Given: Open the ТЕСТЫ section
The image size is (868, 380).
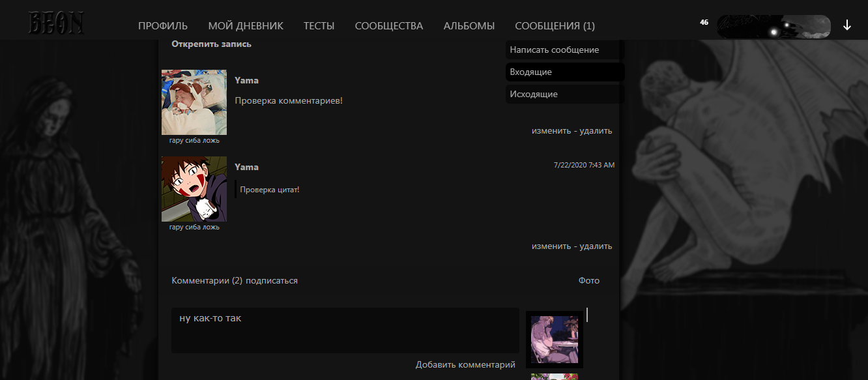Looking at the screenshot, I should pos(319,26).
